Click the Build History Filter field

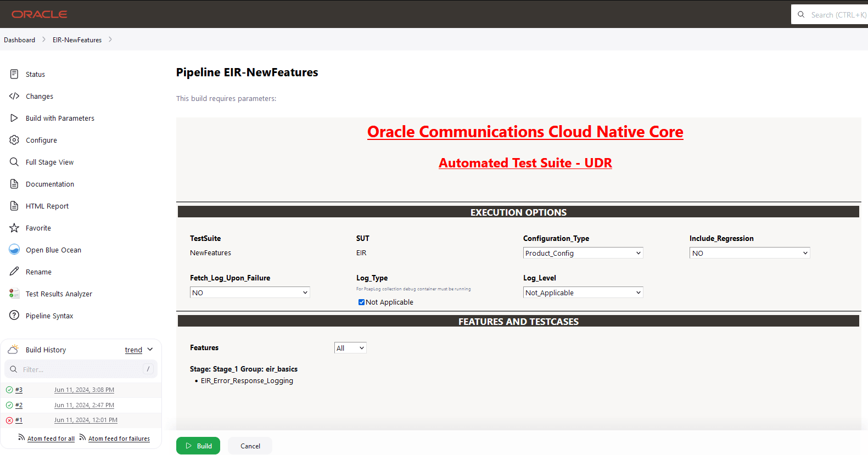coord(81,369)
